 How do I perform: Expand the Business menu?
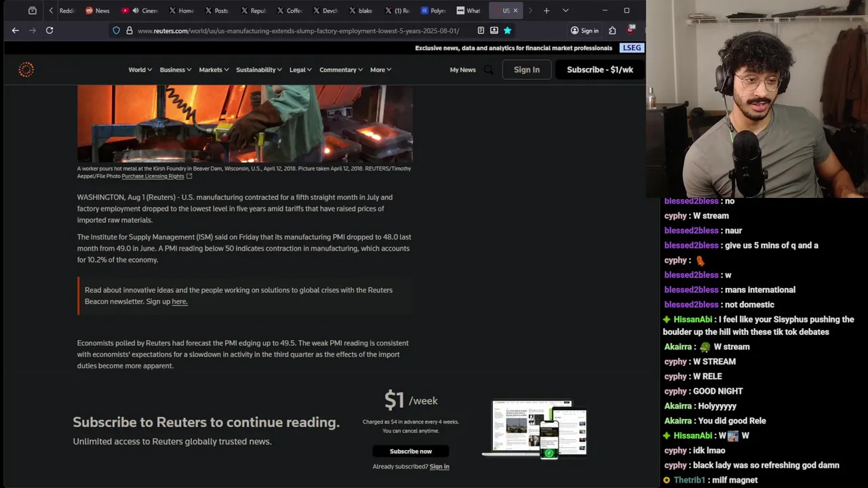[176, 70]
